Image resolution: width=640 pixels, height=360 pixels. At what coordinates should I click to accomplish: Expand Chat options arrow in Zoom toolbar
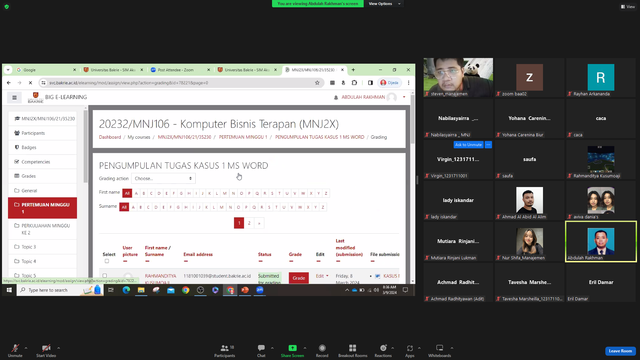click(272, 348)
